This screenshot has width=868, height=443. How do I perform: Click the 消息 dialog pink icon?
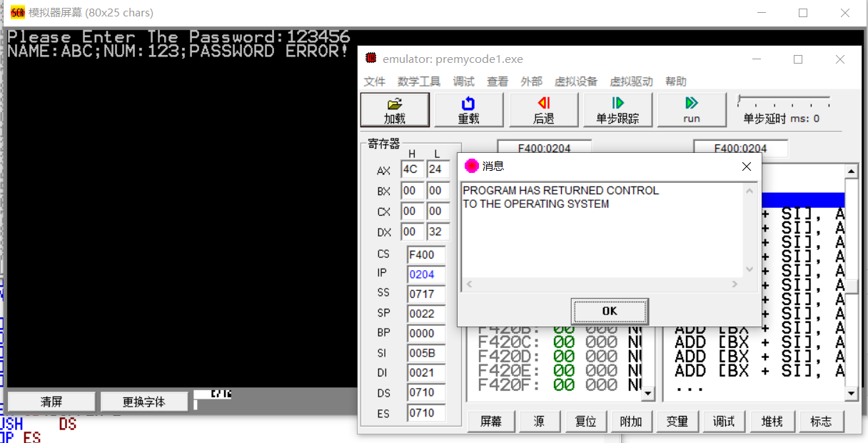coord(471,166)
